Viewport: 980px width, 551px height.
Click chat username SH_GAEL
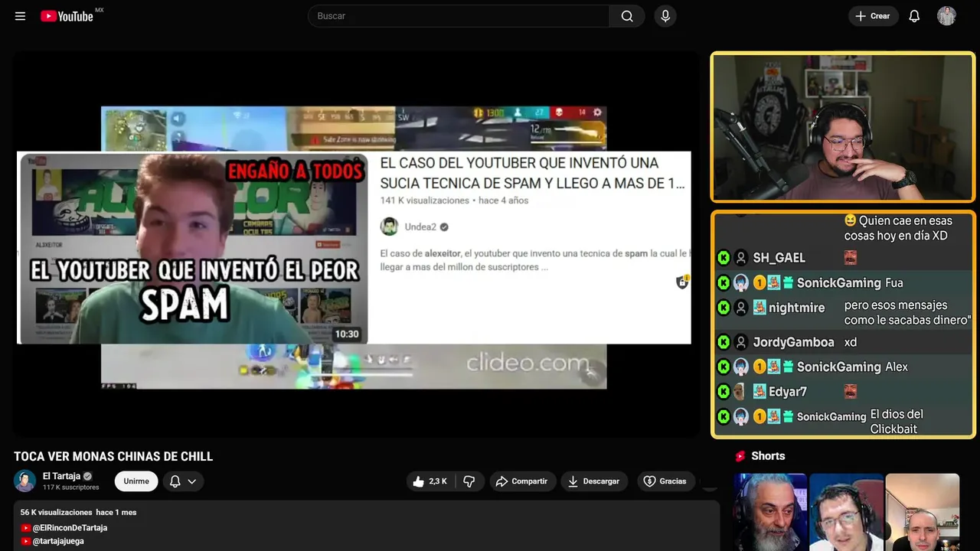click(x=779, y=258)
